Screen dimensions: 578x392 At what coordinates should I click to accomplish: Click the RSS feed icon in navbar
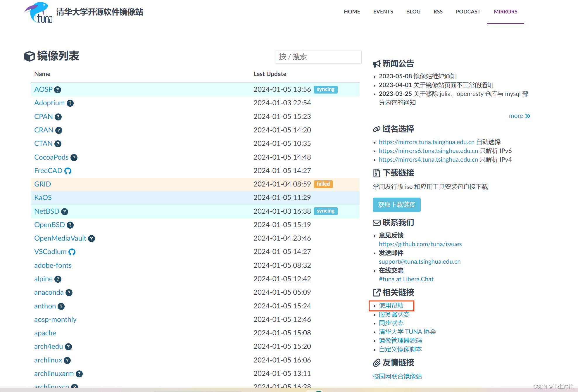coord(438,12)
